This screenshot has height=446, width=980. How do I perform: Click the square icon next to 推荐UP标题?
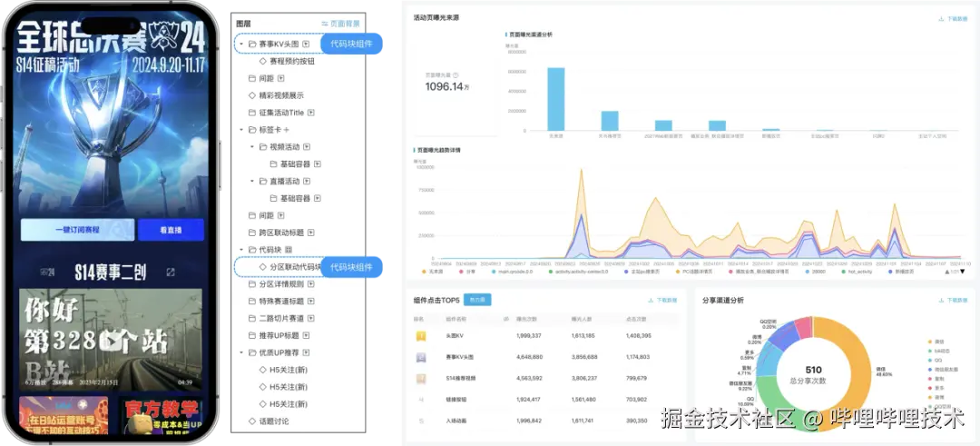tap(307, 335)
